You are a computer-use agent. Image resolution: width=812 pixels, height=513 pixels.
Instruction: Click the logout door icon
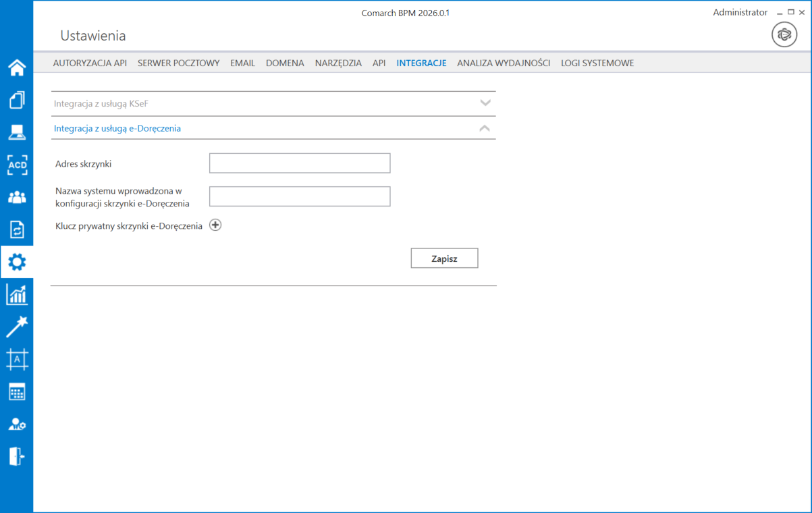(x=17, y=456)
